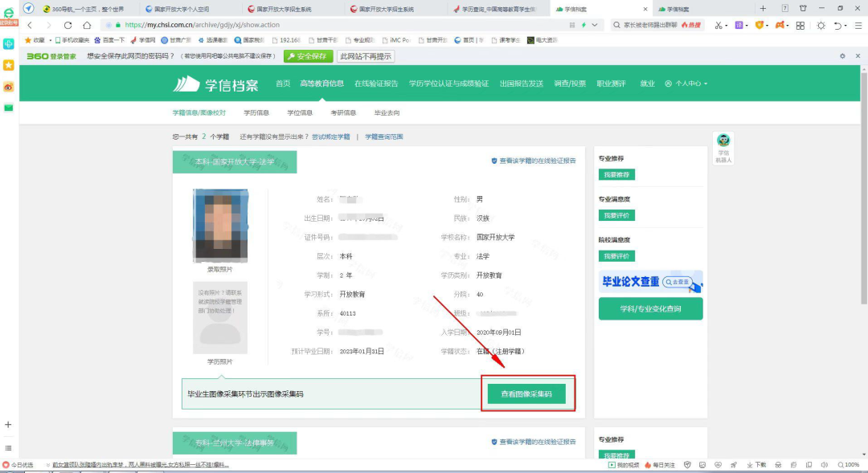Click the 录取照片 thumbnail
Viewport: 868px width, 473px height.
[x=220, y=225]
